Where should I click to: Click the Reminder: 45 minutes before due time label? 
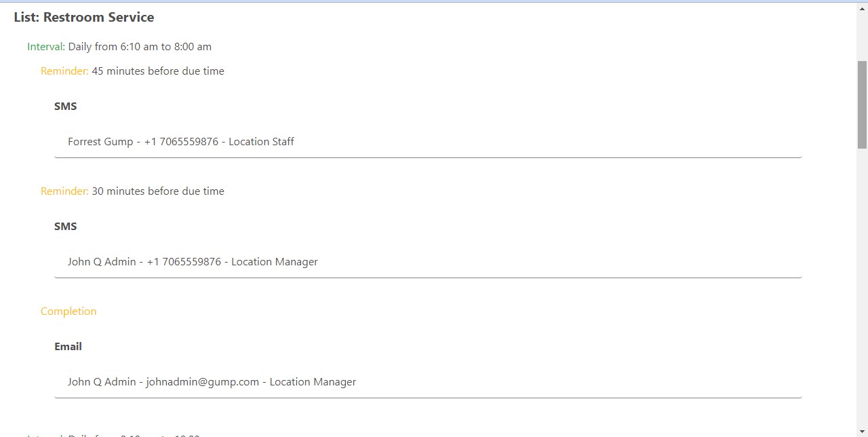click(x=132, y=71)
